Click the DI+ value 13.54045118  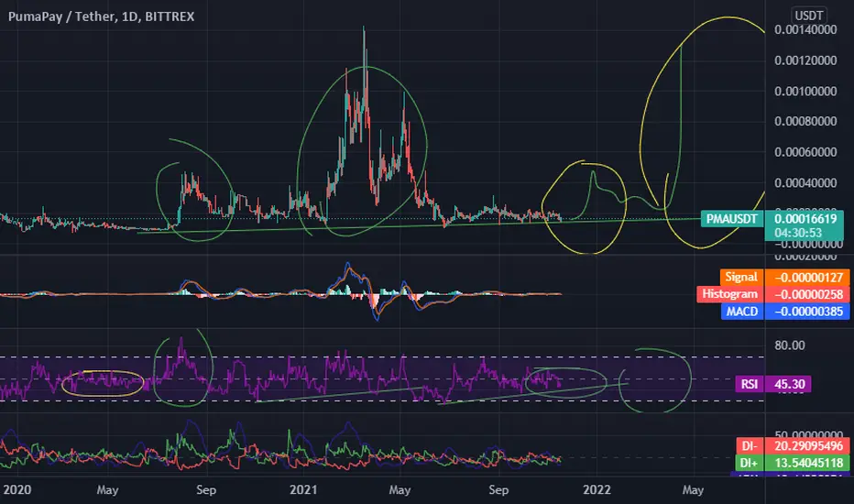point(807,463)
